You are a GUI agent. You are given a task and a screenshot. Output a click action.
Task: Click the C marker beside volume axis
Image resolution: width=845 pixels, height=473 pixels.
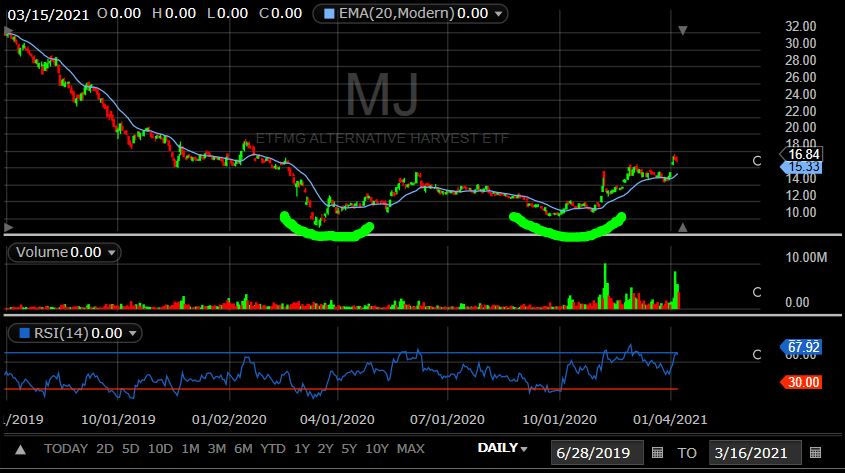pyautogui.click(x=757, y=292)
